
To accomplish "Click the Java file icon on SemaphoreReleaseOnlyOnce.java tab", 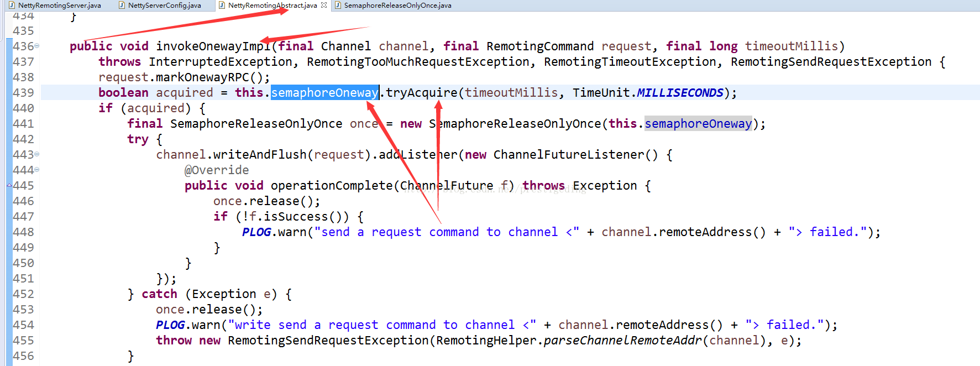I will tap(338, 6).
